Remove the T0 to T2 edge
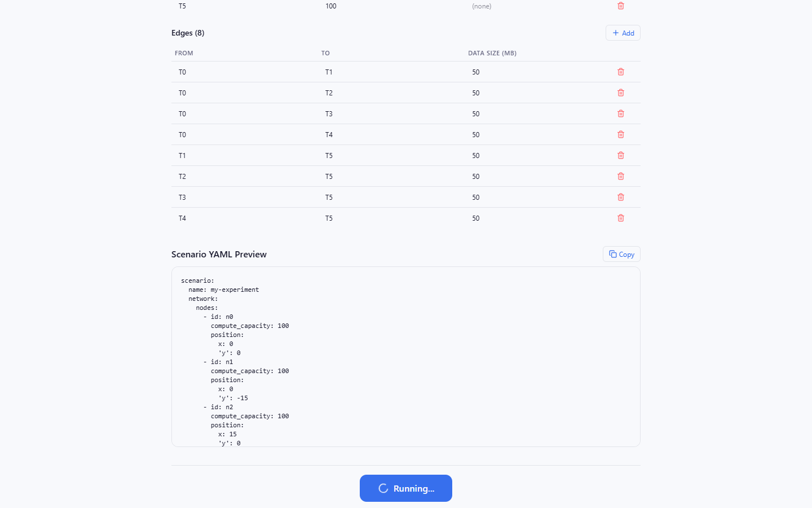Image resolution: width=812 pixels, height=508 pixels. pos(620,93)
